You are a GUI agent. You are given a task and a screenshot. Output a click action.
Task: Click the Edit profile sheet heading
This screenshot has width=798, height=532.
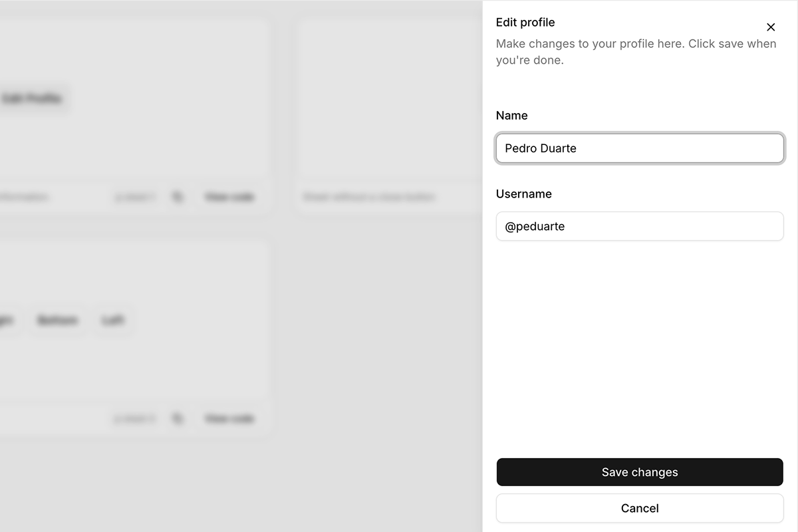[525, 23]
